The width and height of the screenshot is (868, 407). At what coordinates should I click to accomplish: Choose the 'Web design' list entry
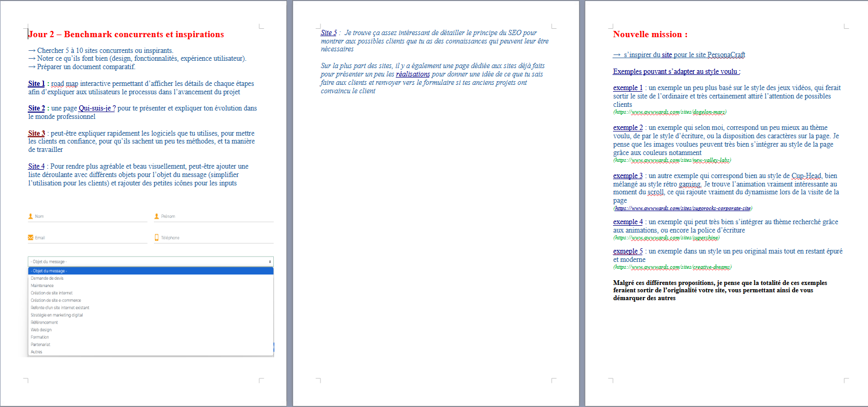(41, 329)
